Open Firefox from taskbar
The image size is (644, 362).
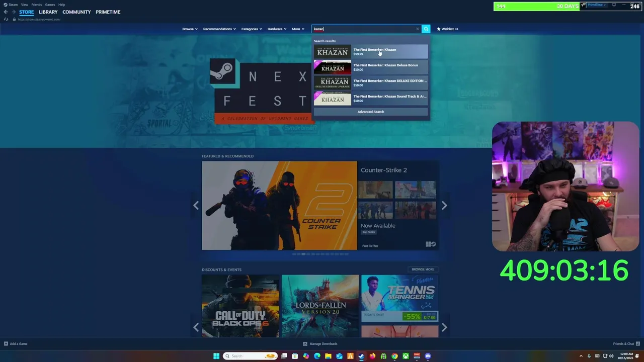coord(372,356)
